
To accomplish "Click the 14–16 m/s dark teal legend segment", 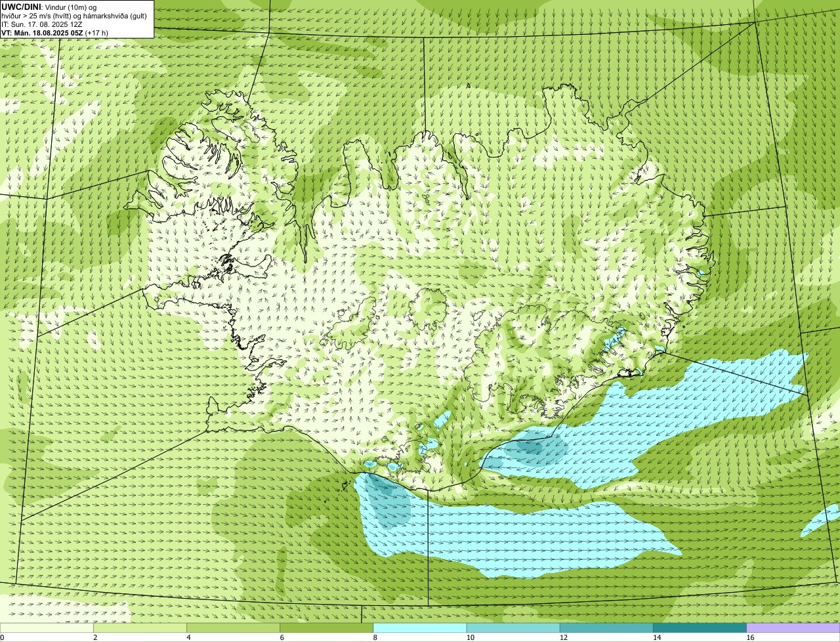I will [x=700, y=628].
